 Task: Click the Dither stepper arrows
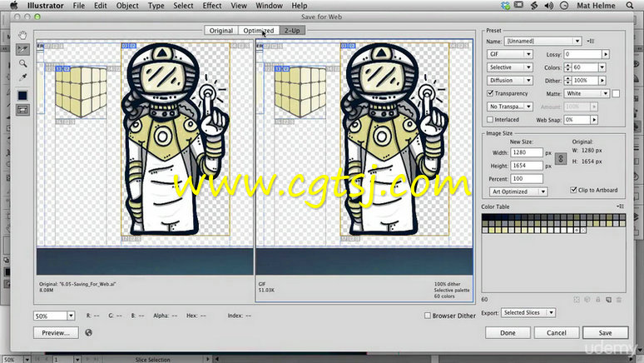coord(567,81)
